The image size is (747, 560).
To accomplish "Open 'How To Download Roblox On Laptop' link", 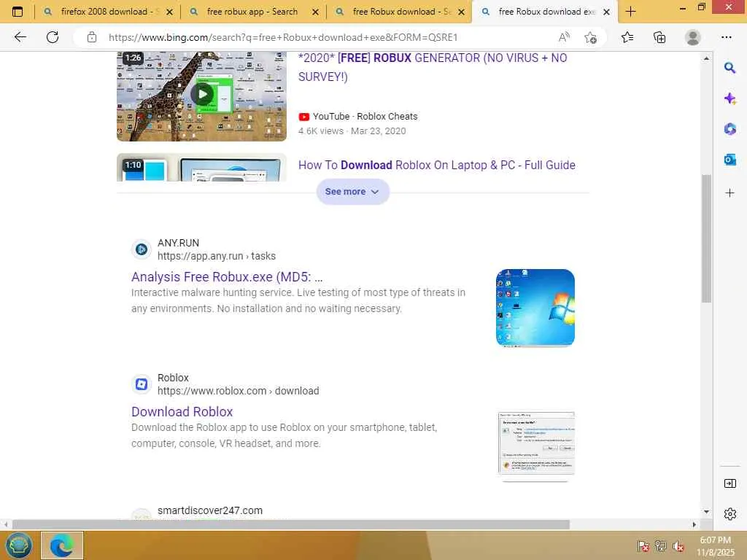I will pos(437,166).
